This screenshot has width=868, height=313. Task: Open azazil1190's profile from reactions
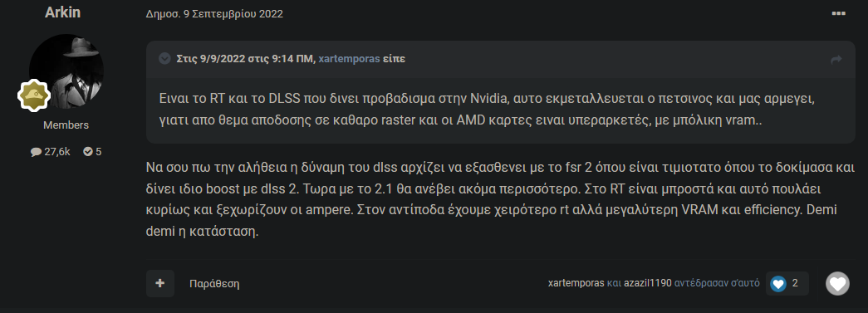pyautogui.click(x=648, y=283)
